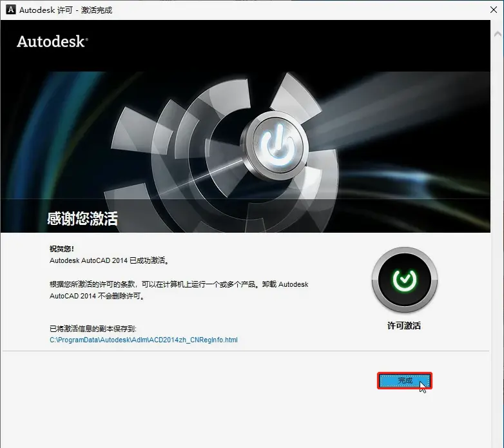The height and width of the screenshot is (448, 504).
Task: Click the 许可激活 label
Action: click(x=404, y=326)
